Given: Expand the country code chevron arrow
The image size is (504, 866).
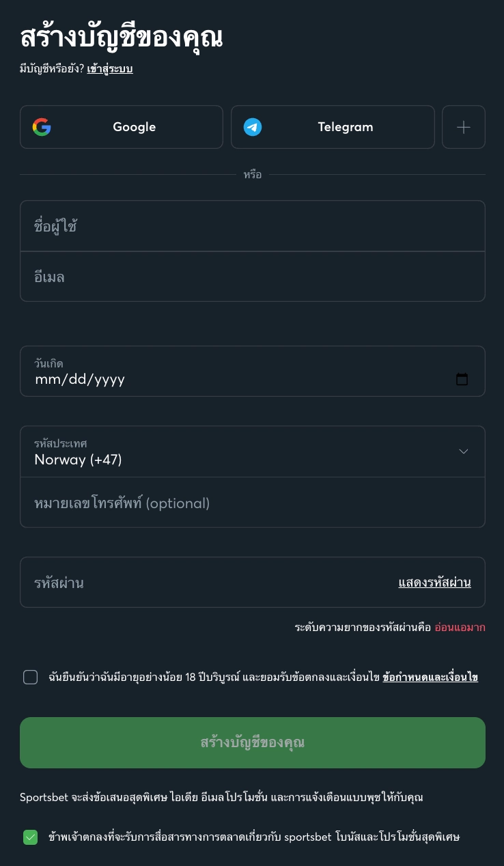Looking at the screenshot, I should coord(464,451).
